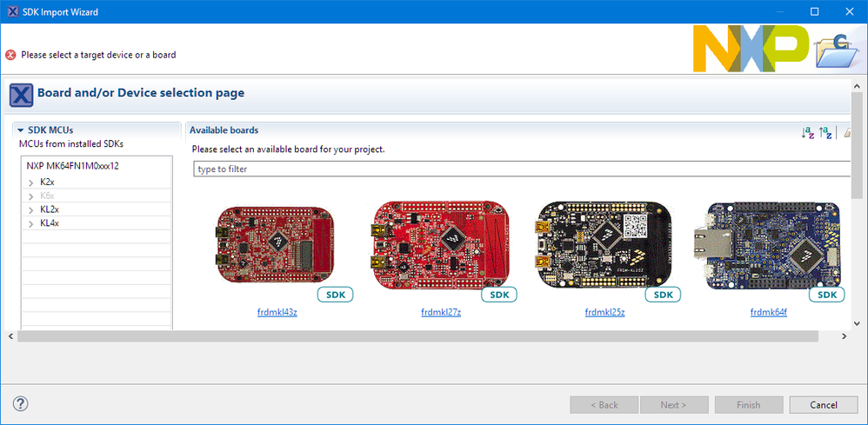Click horizontal scrollbar left arrow
868x425 pixels.
click(x=9, y=335)
